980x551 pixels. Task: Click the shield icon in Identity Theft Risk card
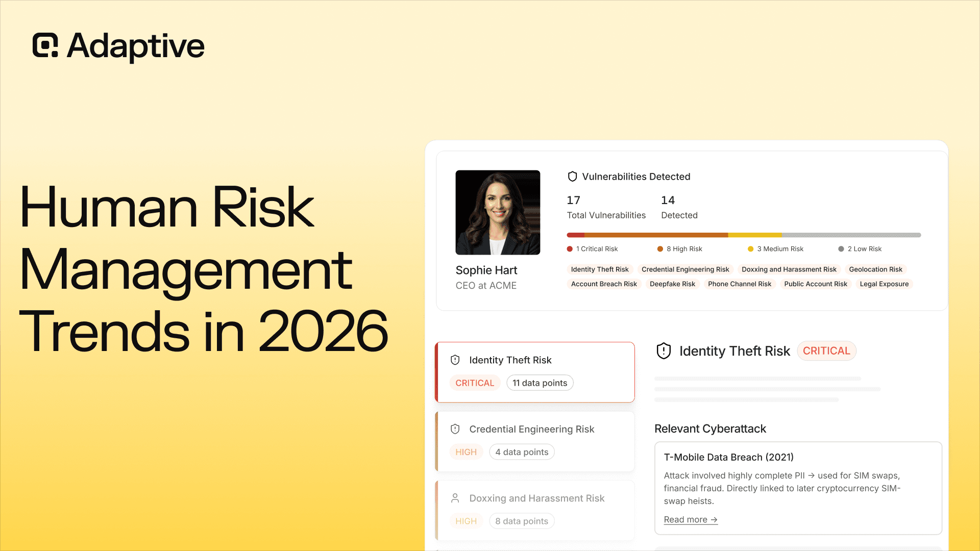coord(455,360)
